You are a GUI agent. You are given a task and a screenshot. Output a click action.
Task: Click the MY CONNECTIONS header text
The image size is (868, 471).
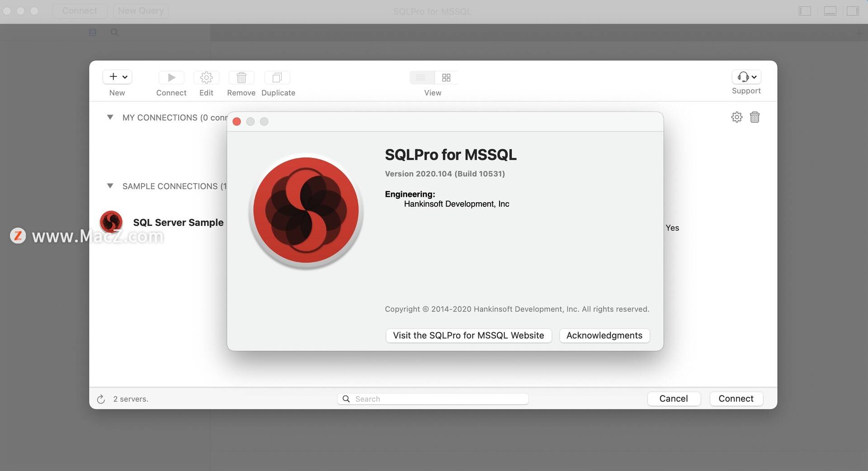click(x=175, y=118)
